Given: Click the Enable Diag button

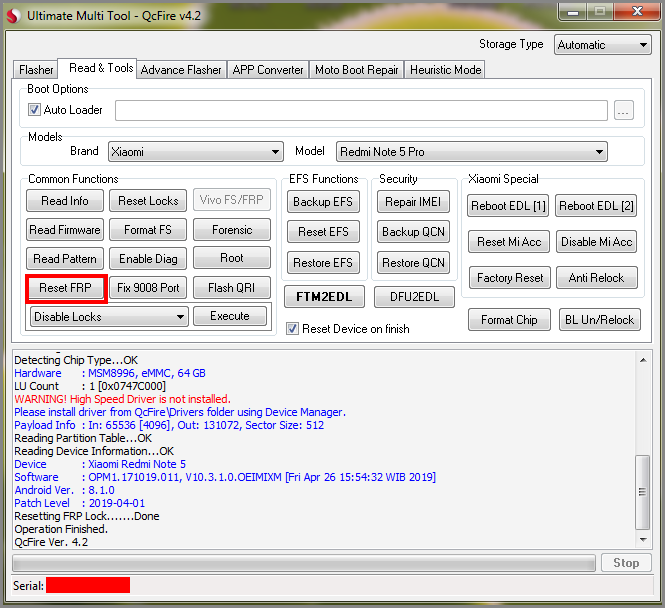Looking at the screenshot, I should point(148,259).
